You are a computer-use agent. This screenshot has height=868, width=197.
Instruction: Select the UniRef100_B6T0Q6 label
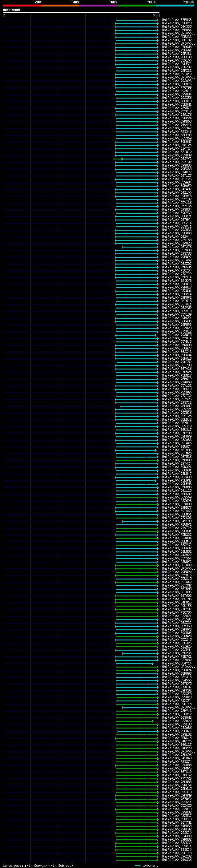pos(177,450)
